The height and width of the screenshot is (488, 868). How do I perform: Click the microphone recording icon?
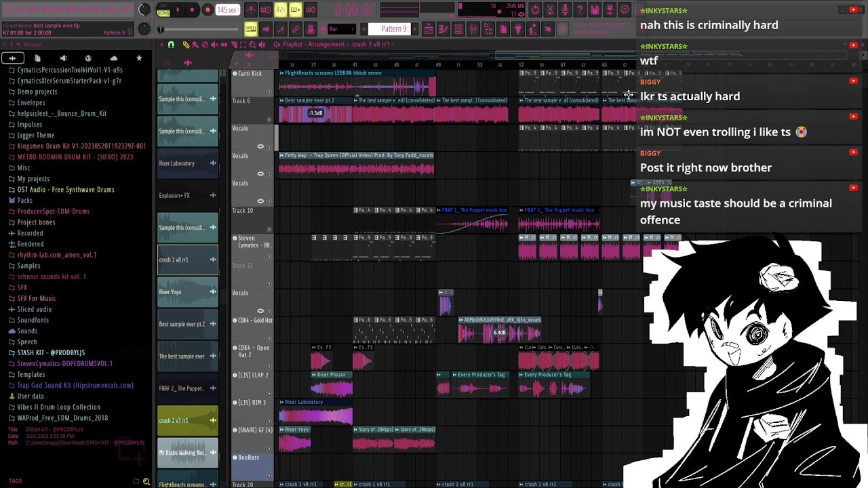tap(565, 10)
